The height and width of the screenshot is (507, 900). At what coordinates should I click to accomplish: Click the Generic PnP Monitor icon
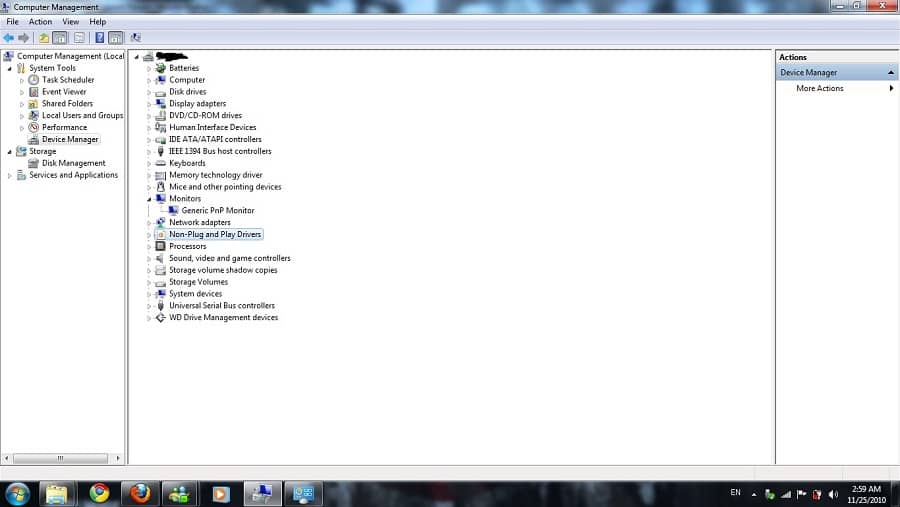tap(173, 211)
